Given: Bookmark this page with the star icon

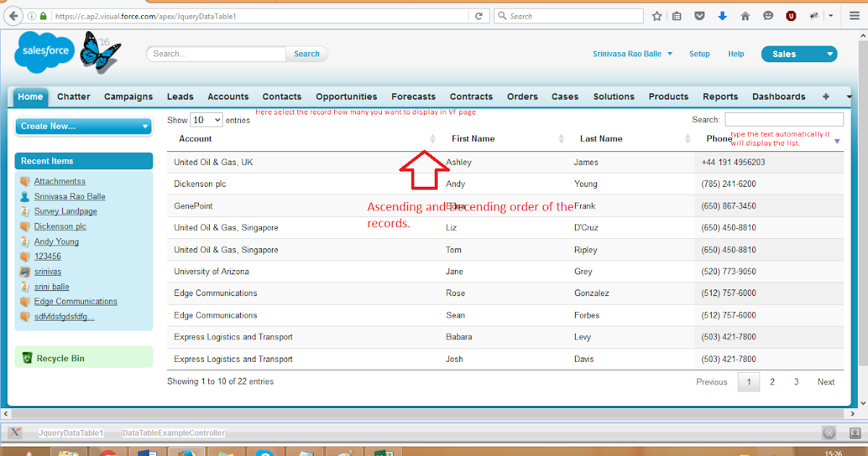Looking at the screenshot, I should [657, 15].
